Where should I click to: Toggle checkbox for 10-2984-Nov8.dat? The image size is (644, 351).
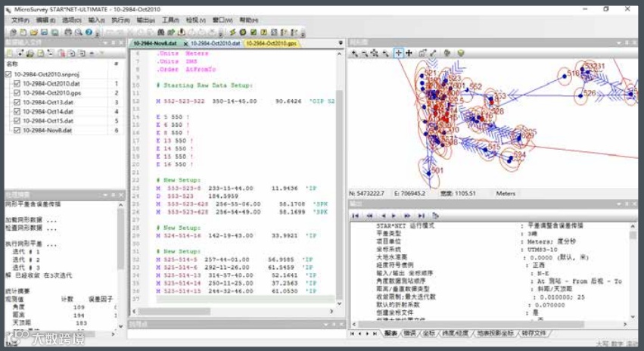17,130
